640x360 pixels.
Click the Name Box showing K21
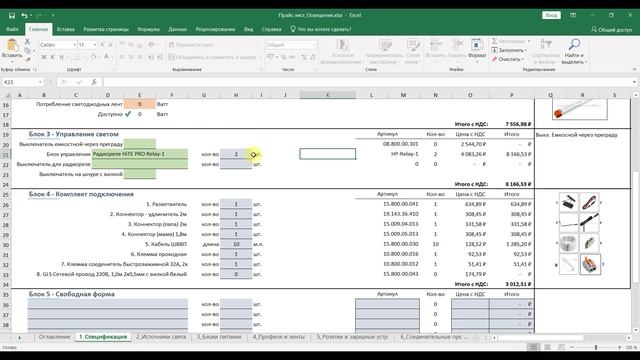pyautogui.click(x=20, y=82)
